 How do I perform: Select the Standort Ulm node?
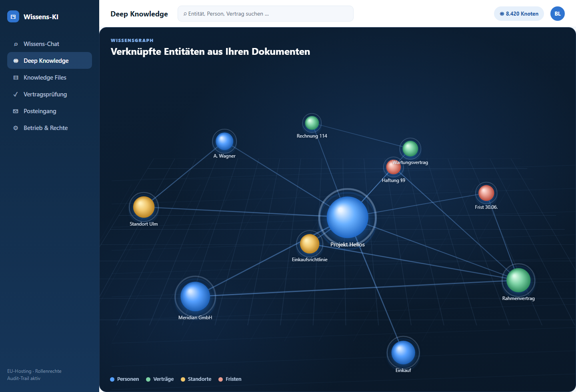144,207
